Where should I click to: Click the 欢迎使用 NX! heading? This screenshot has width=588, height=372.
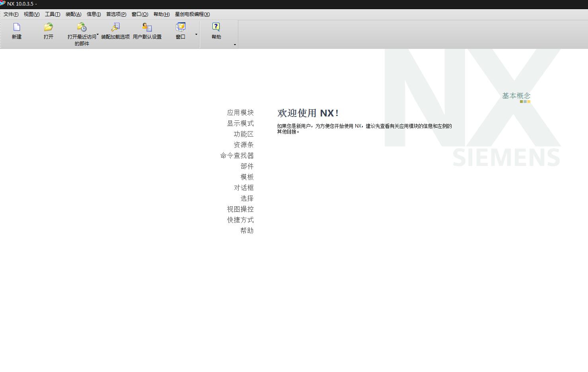point(308,113)
